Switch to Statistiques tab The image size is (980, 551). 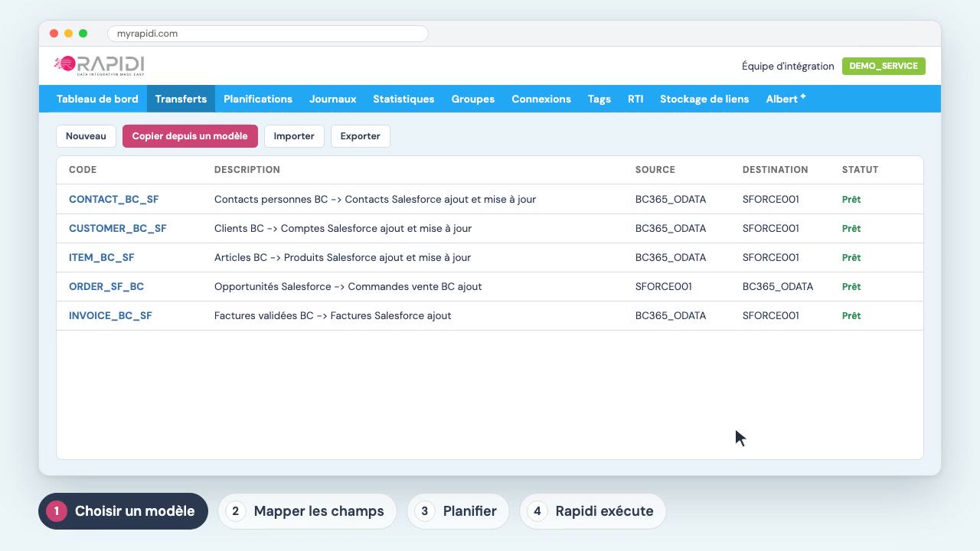coord(403,99)
